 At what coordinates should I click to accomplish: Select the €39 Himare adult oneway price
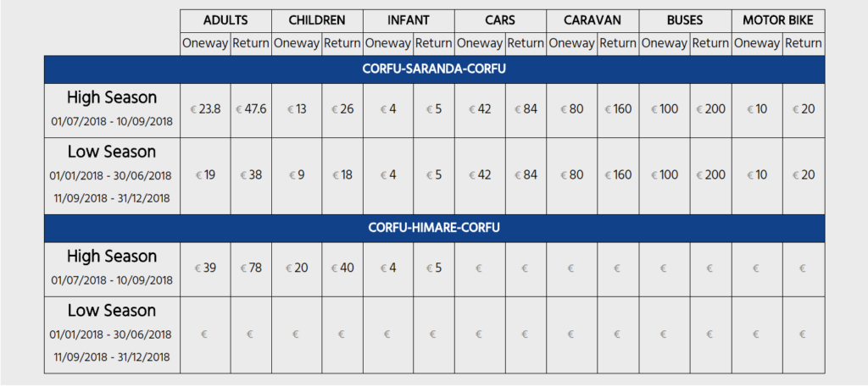(205, 268)
